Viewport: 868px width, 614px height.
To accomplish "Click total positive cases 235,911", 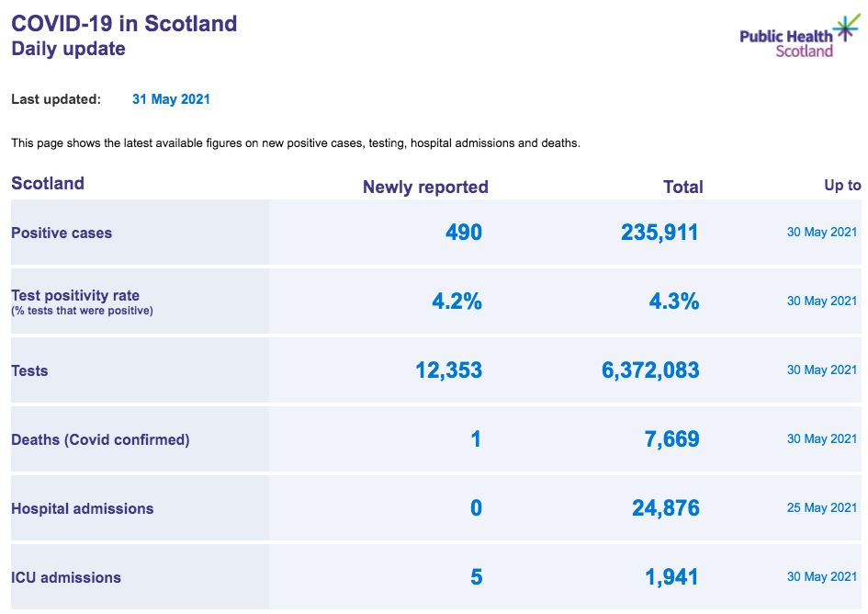I will tap(659, 233).
